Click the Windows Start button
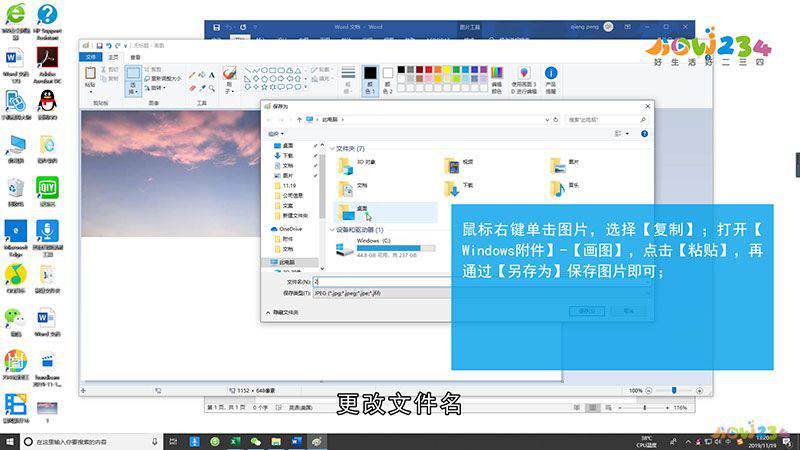Image resolution: width=800 pixels, height=450 pixels. (9, 441)
